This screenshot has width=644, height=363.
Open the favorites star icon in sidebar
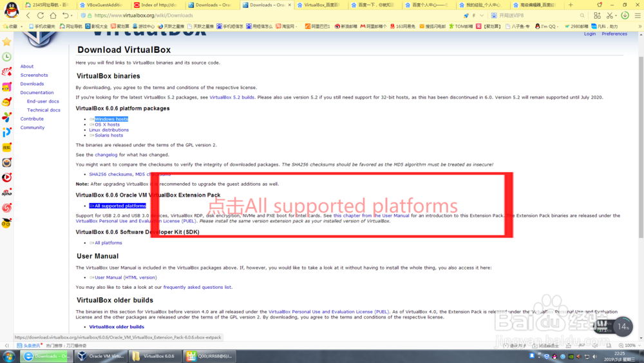6,41
